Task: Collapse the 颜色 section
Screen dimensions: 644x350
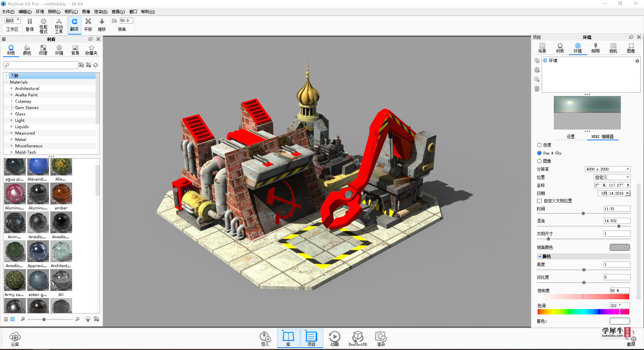Action: pos(540,256)
